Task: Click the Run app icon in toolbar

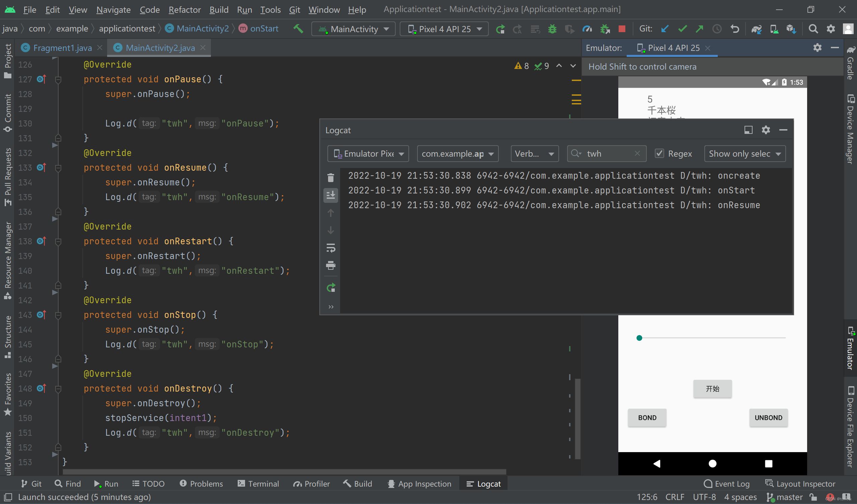Action: (x=500, y=28)
